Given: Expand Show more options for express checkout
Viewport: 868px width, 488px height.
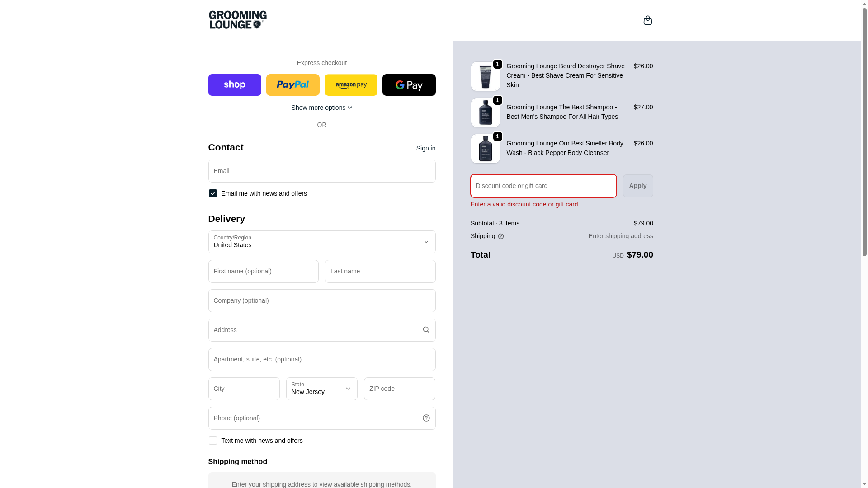Looking at the screenshot, I should coord(321,108).
